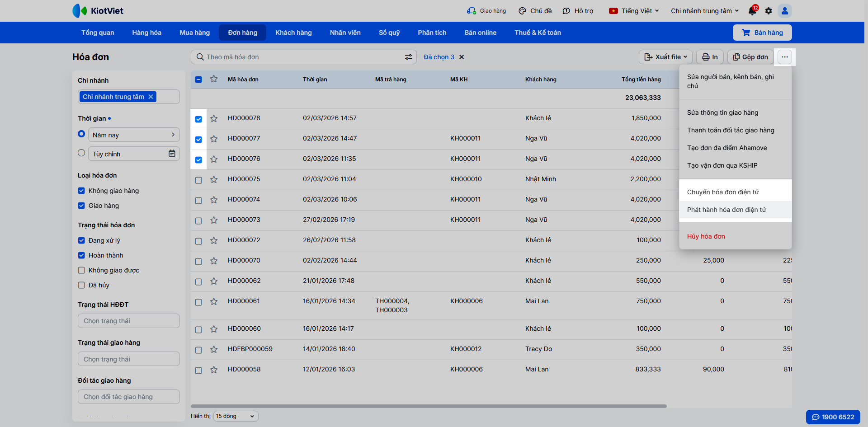Clear the selected invoices with X icon

point(462,57)
